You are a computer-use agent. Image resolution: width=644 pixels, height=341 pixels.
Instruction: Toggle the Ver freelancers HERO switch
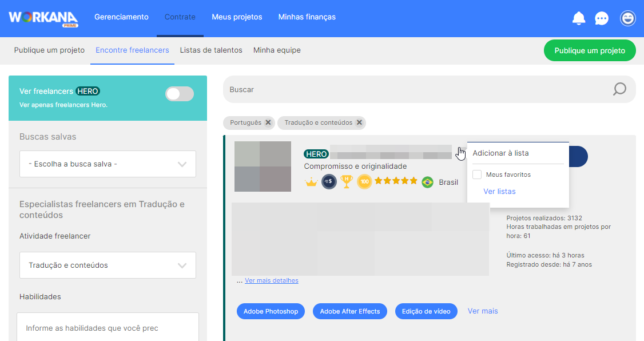click(180, 94)
